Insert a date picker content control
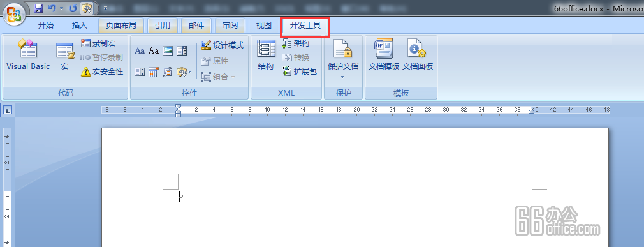The height and width of the screenshot is (247, 644). pos(154,72)
